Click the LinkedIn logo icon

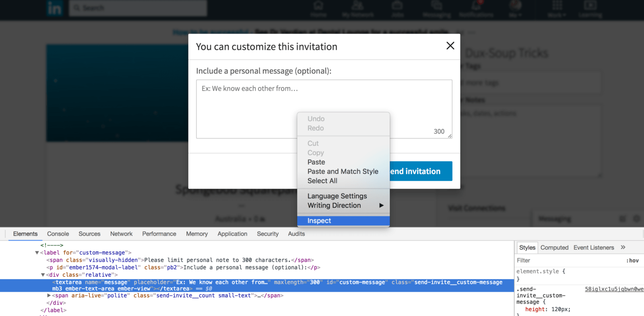coord(54,8)
